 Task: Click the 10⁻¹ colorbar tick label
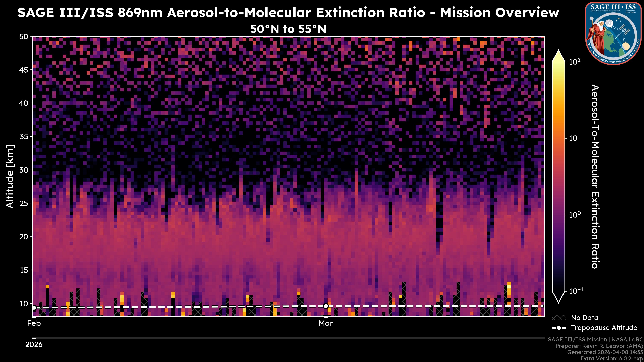click(x=576, y=291)
